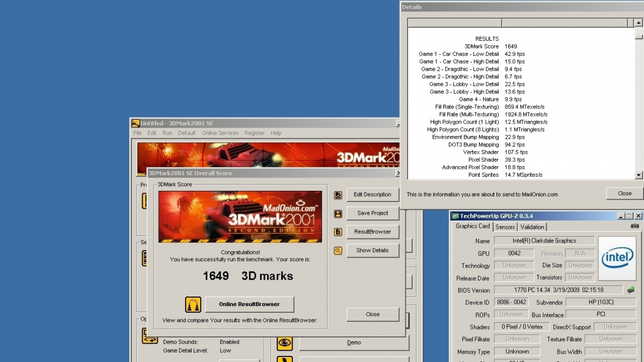Screen dimensions: 644x362
Task: Click the Subvendor field HP (103C)
Action: 601,302
